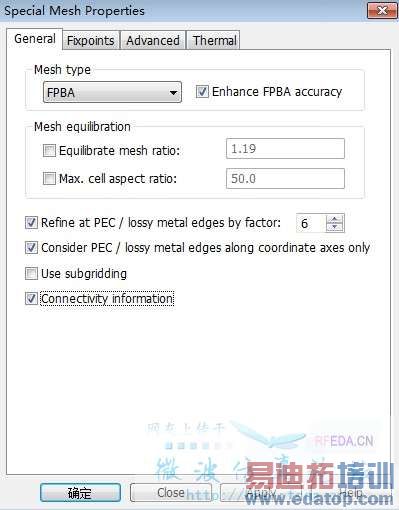Screen dimensions: 399x510
Task: Disable Enhance FPBA accuracy checkbox
Action: point(202,92)
